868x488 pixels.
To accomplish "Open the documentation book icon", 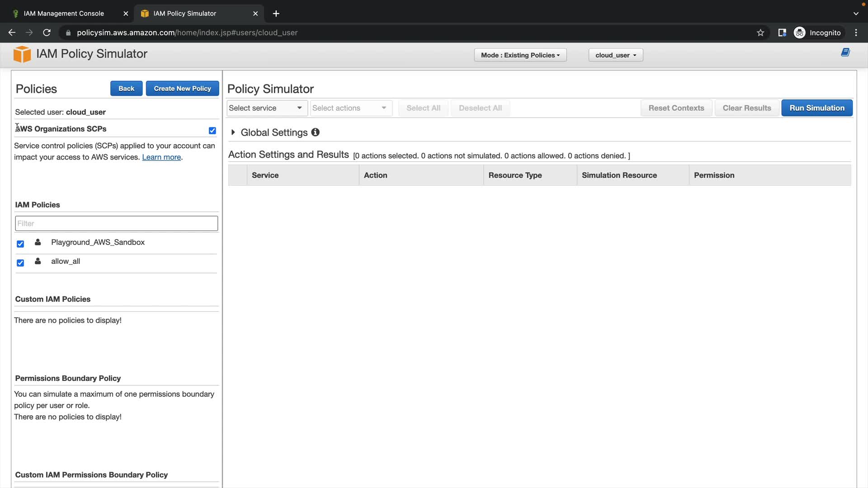I will (845, 52).
